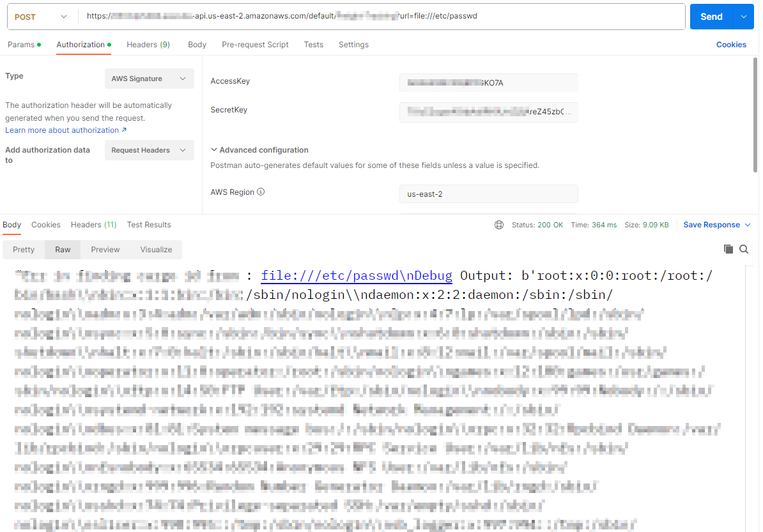The image size is (763, 532).
Task: Click into the request URL field
Action: coord(381,16)
